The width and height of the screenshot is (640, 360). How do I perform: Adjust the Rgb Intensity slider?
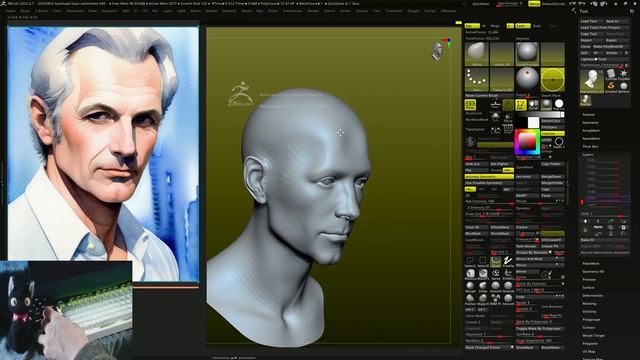coord(489,202)
